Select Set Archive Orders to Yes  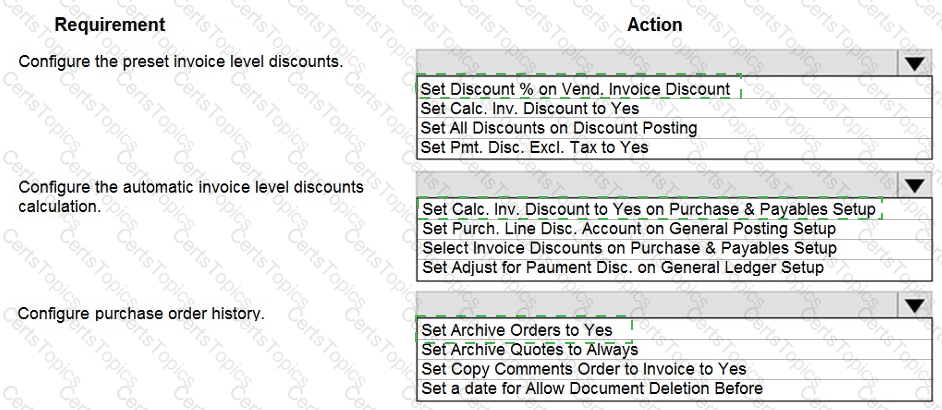tap(516, 330)
